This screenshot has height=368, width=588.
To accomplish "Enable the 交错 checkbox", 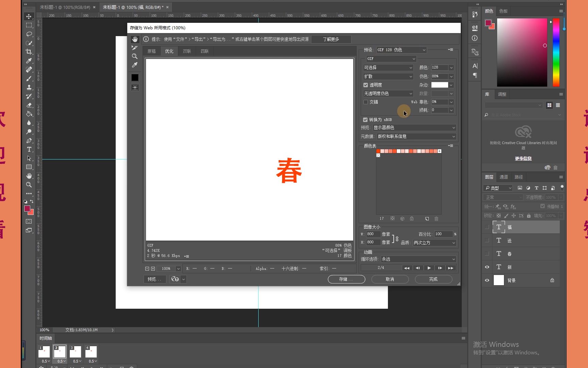I will tap(365, 102).
